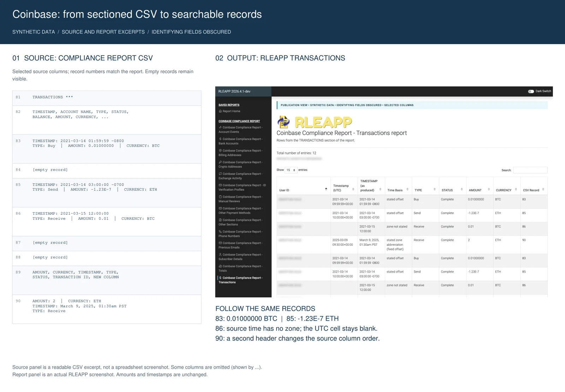Click the home icon beside Report Home
Image resolution: width=565 pixels, height=392 pixels.
click(x=220, y=111)
